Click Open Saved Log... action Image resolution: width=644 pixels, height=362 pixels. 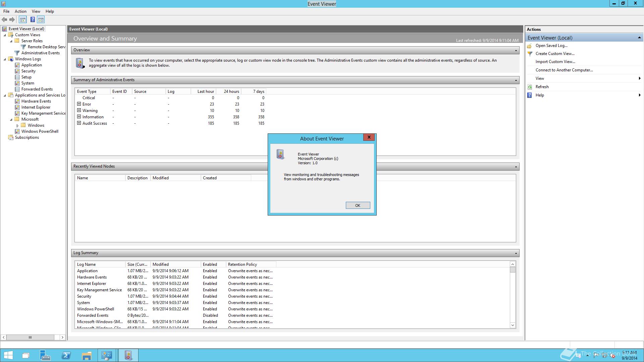click(551, 46)
